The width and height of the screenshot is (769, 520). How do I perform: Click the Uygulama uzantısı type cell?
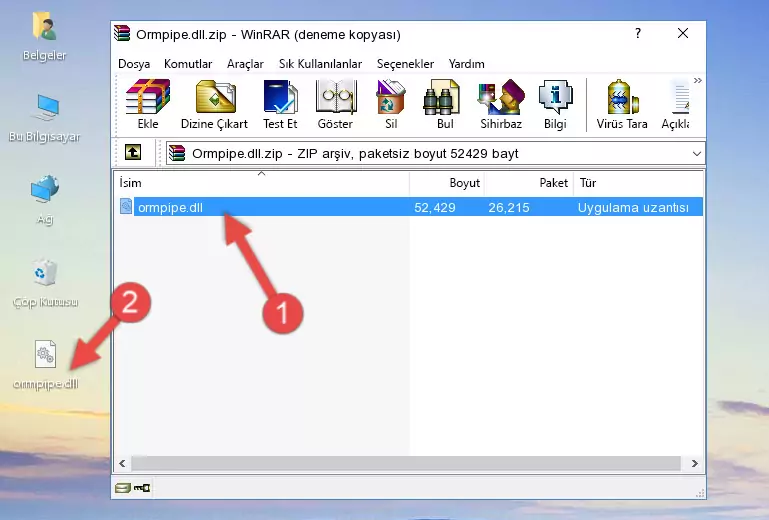point(633,208)
